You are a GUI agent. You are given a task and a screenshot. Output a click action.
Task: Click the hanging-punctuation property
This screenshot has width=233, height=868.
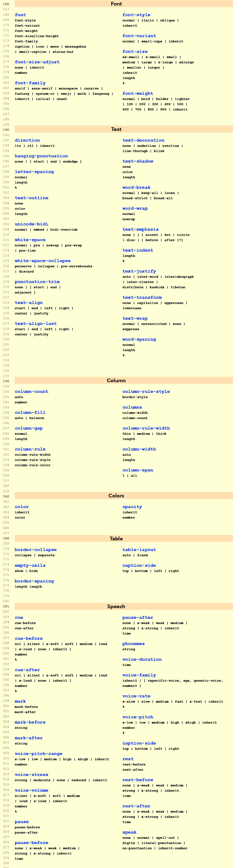(41, 156)
